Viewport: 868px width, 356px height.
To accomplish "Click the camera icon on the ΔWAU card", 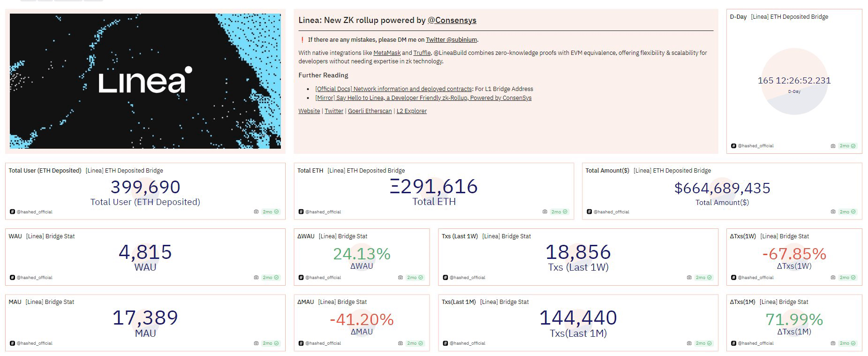I will point(400,278).
